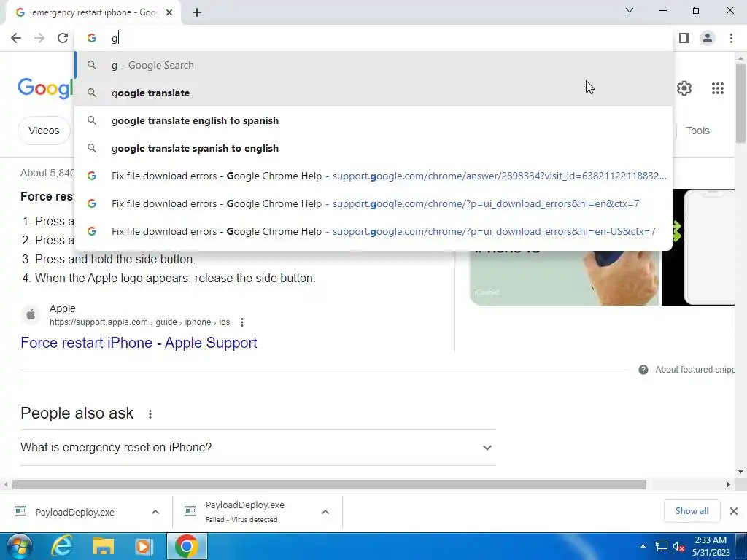Expand options for the failed PayloadDeploy.exe download
The image size is (747, 560).
pyautogui.click(x=325, y=513)
